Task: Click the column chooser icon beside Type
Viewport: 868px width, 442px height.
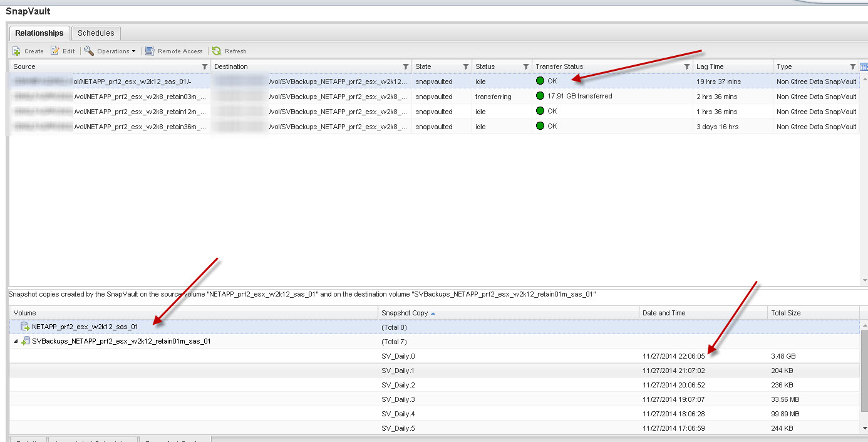Action: (864, 66)
